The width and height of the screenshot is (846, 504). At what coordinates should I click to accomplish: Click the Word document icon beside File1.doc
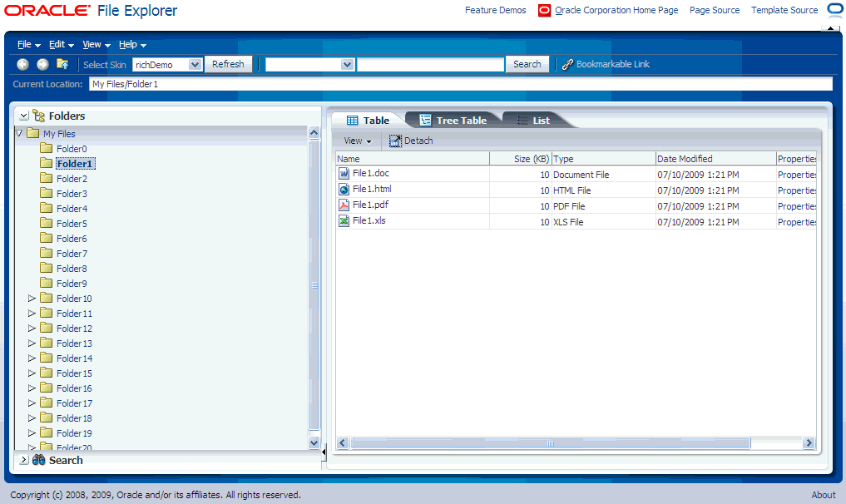343,173
